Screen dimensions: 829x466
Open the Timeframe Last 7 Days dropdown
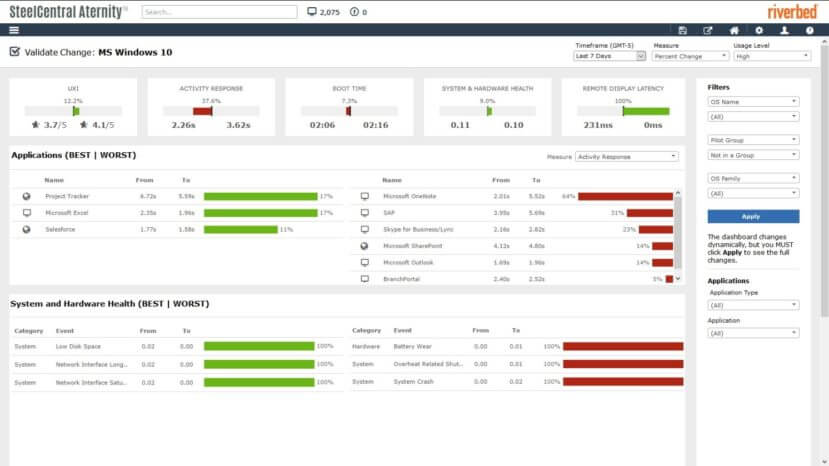pyautogui.click(x=610, y=56)
